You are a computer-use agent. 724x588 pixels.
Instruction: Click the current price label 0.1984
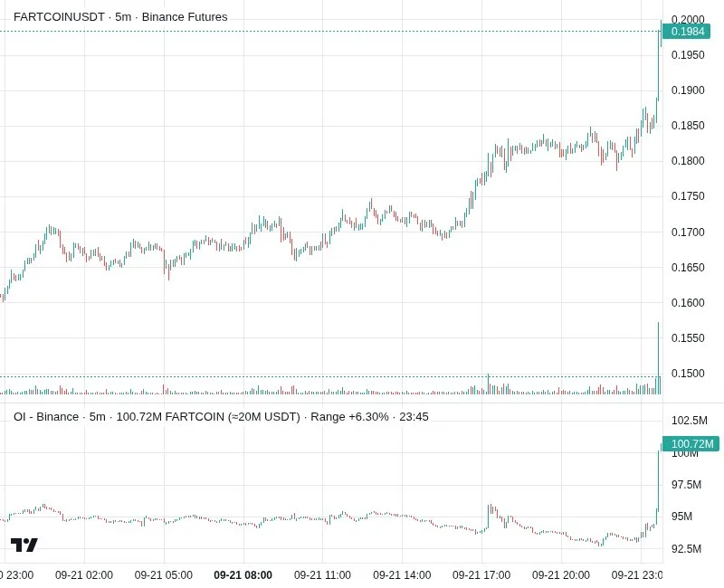(x=687, y=32)
